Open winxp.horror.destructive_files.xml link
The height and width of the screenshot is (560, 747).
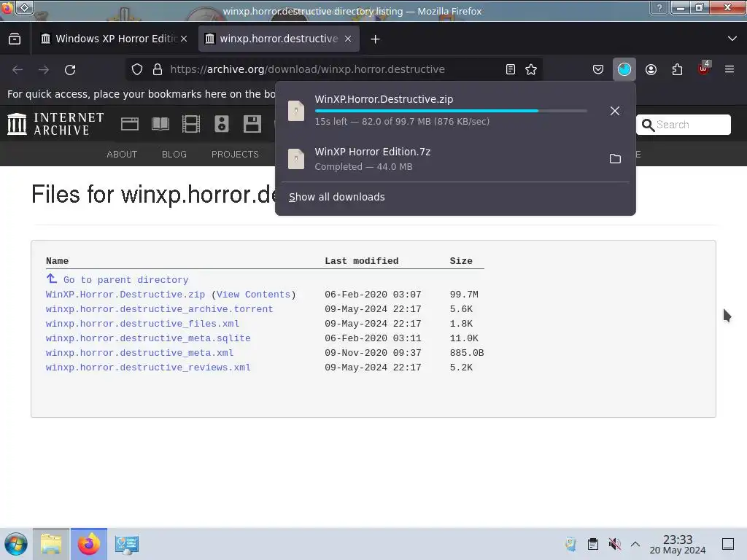pos(142,324)
